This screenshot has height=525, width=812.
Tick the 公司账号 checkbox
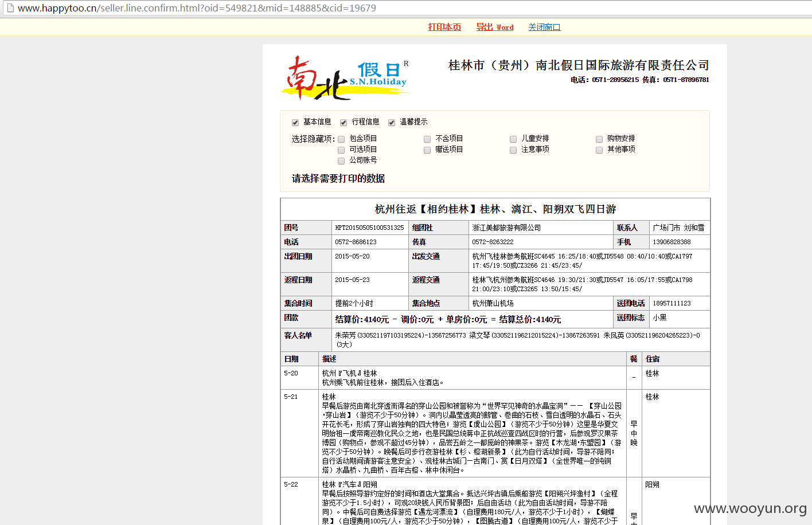pyautogui.click(x=341, y=161)
